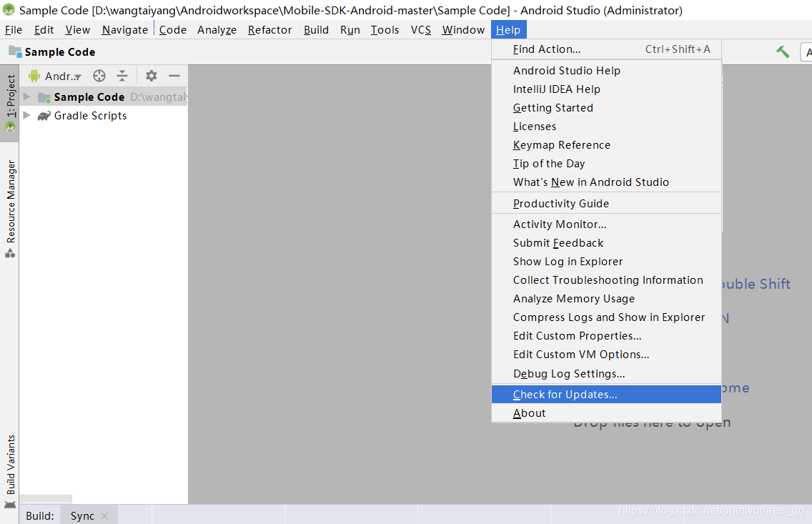The height and width of the screenshot is (524, 812).
Task: Choose Getting Started in Help menu
Action: tap(606, 108)
